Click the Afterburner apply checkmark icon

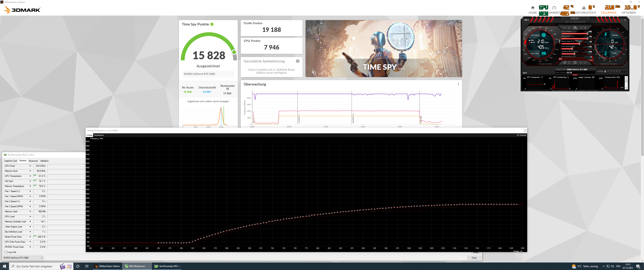586,62
